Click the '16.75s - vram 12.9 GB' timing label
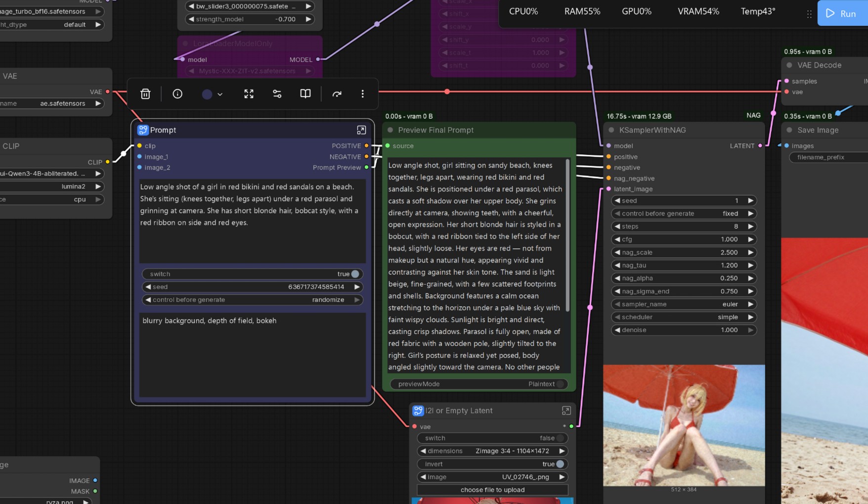This screenshot has width=868, height=504. (639, 116)
